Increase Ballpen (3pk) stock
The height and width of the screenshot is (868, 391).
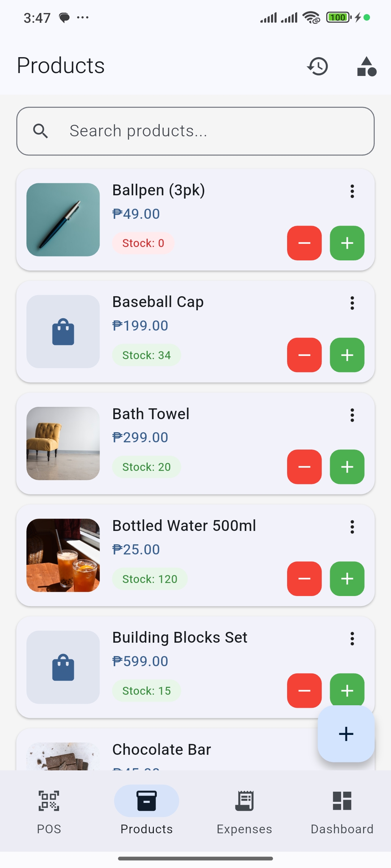pyautogui.click(x=347, y=243)
